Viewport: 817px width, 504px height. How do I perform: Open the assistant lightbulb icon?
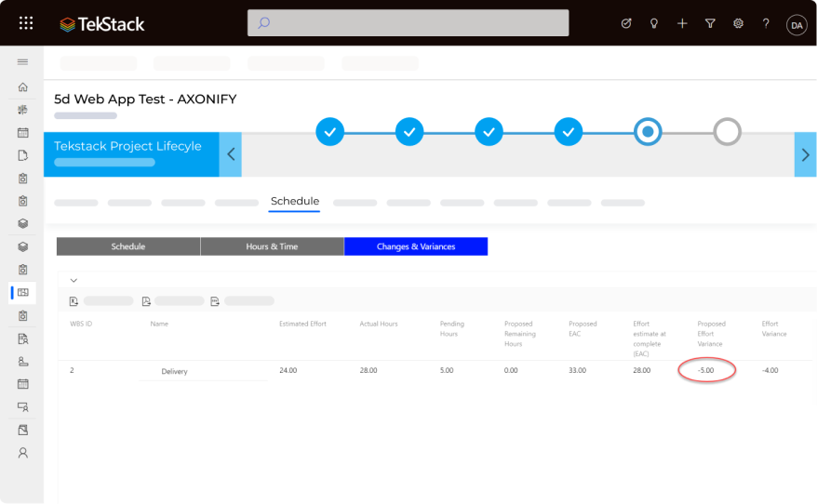click(x=654, y=23)
